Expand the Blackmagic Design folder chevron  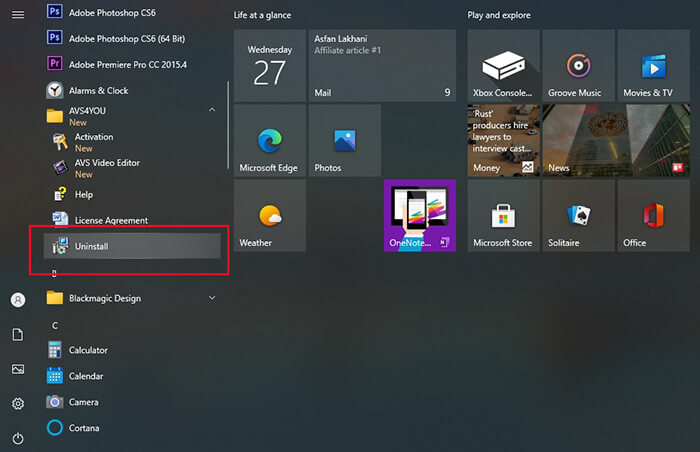point(212,297)
